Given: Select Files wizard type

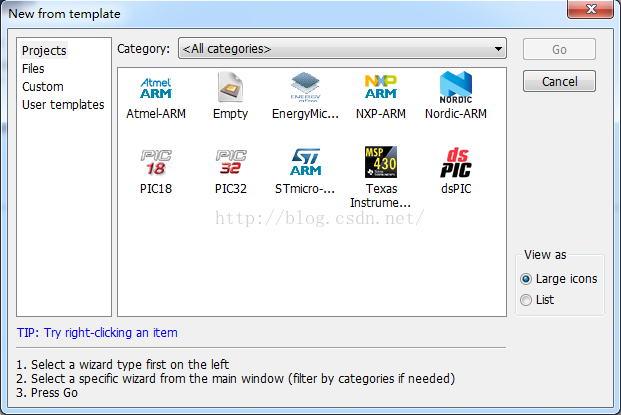Looking at the screenshot, I should 33,69.
